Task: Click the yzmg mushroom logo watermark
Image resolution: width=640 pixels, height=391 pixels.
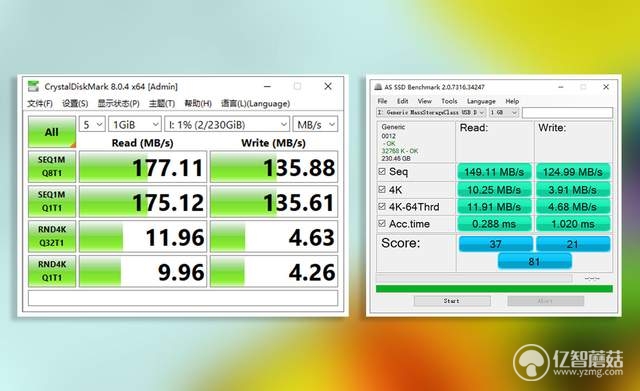Action: click(531, 362)
